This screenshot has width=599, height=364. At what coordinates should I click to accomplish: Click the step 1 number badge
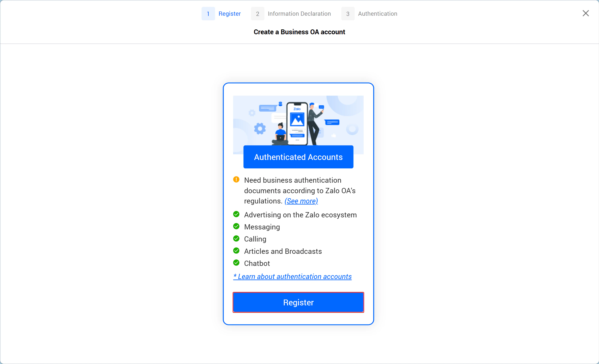coord(208,14)
